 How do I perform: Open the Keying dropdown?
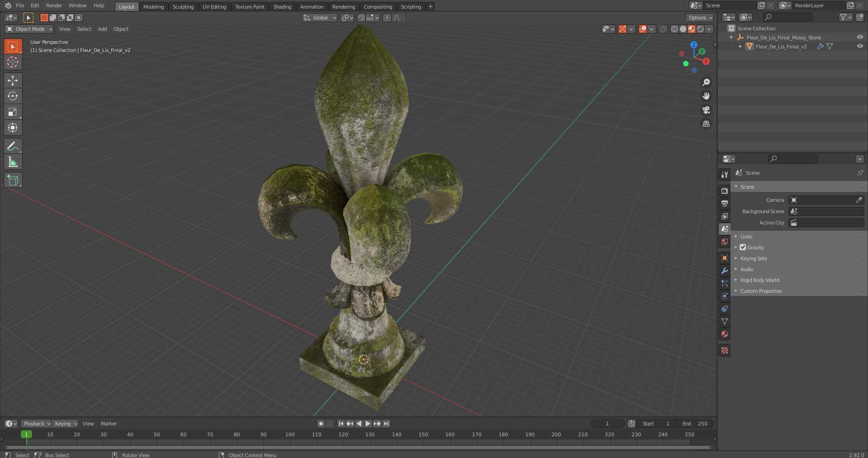coord(65,424)
